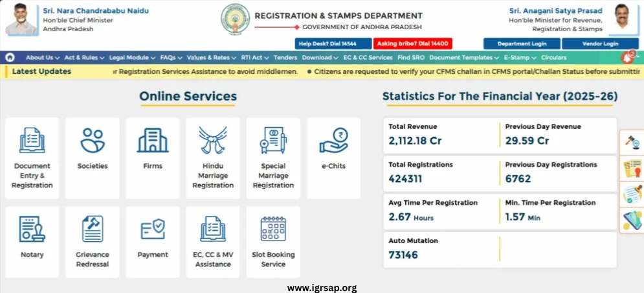This screenshot has height=293, width=644.
Task: Select Previous Day Registrations value 6762
Action: point(518,179)
